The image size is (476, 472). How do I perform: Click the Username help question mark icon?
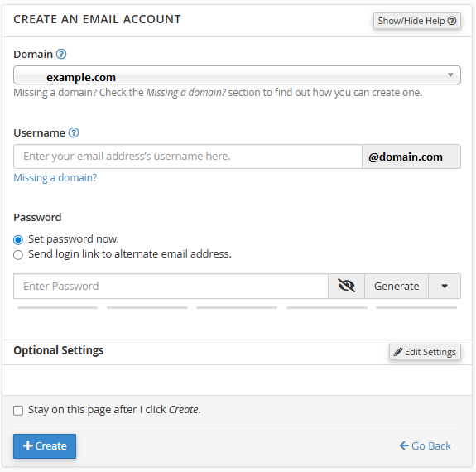[74, 132]
